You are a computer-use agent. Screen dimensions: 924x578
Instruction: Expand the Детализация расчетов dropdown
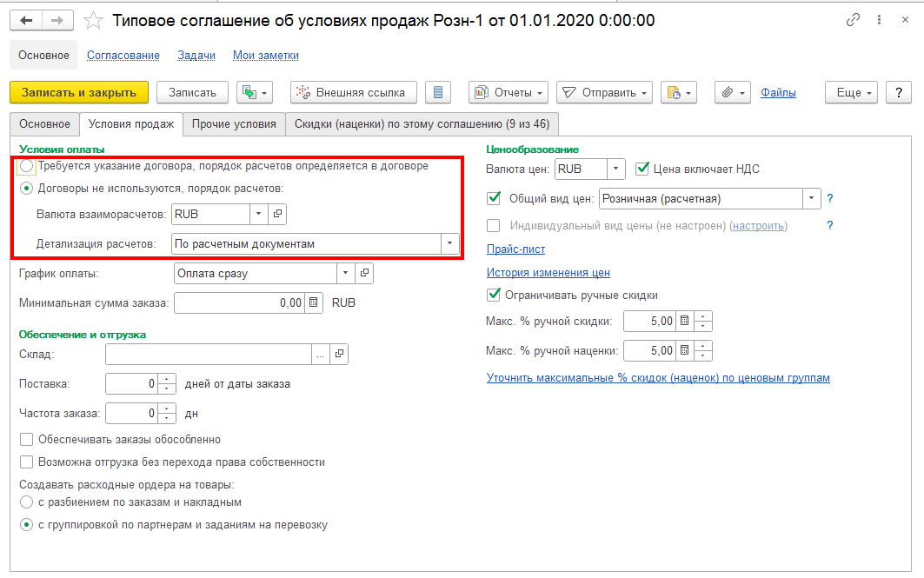[x=450, y=244]
